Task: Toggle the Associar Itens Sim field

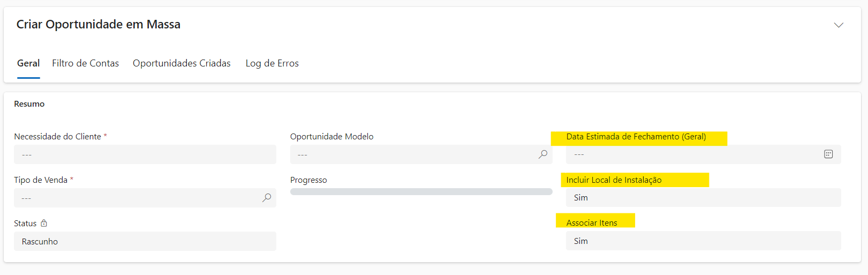Action: [703, 241]
